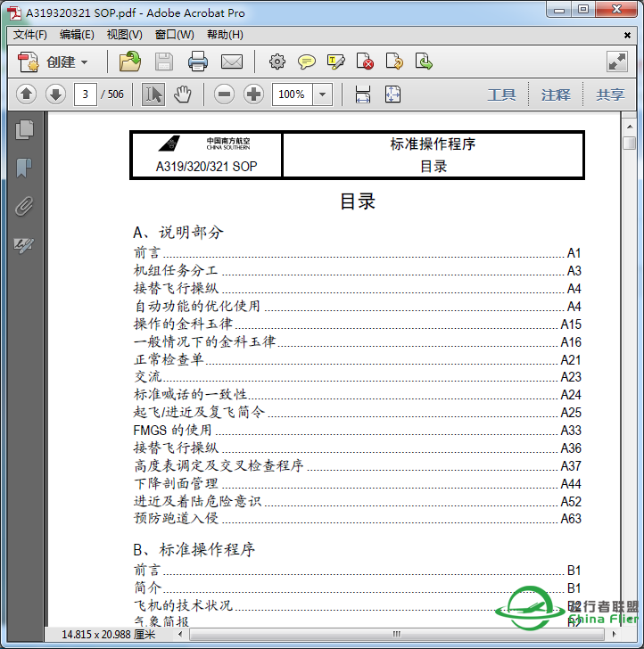Click the fit one full page icon
Image resolution: width=644 pixels, height=649 pixels.
click(392, 94)
